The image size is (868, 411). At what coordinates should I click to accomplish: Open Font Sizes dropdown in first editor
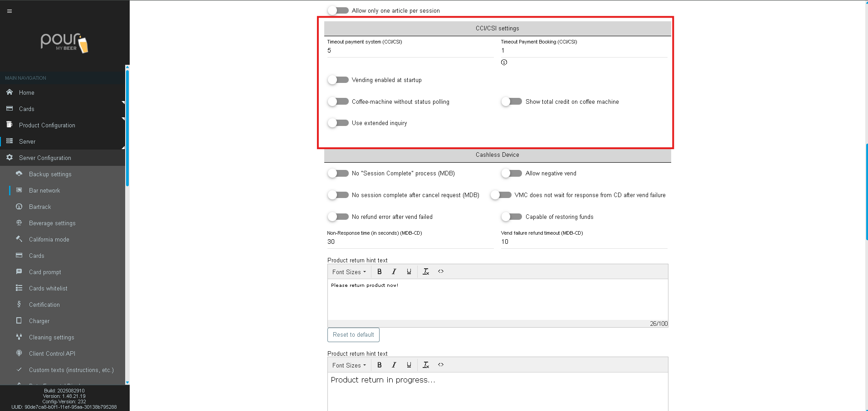(349, 272)
